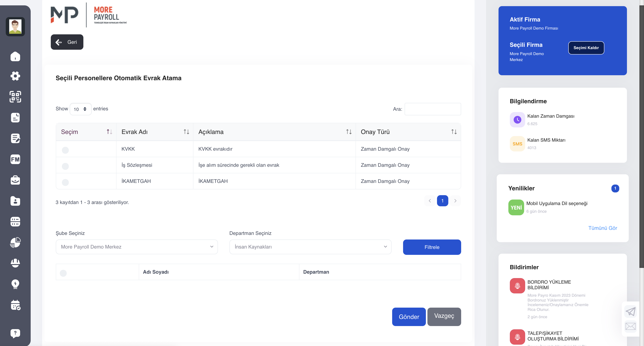The height and width of the screenshot is (346, 644).
Task: Open the briefcase icon in sidebar
Action: pos(15,180)
